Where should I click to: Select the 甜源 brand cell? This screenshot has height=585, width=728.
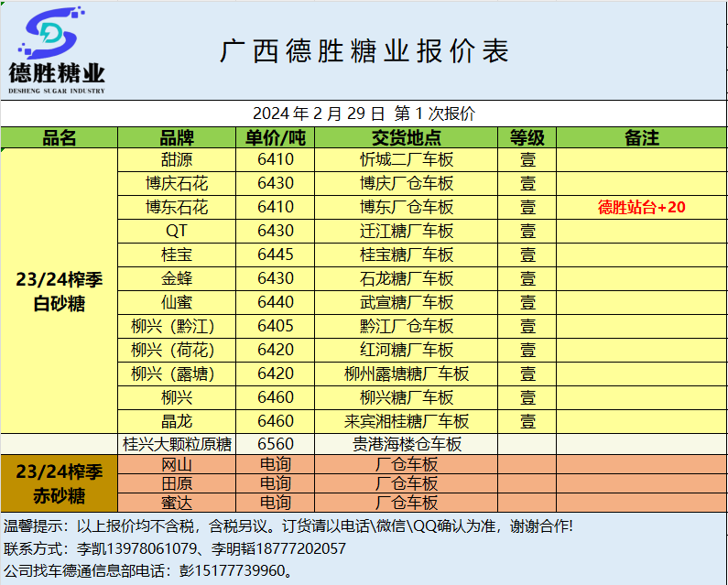coord(177,159)
